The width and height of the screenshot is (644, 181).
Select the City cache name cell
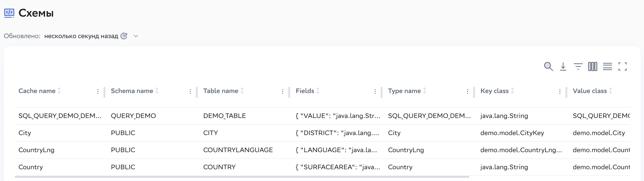[x=25, y=133]
